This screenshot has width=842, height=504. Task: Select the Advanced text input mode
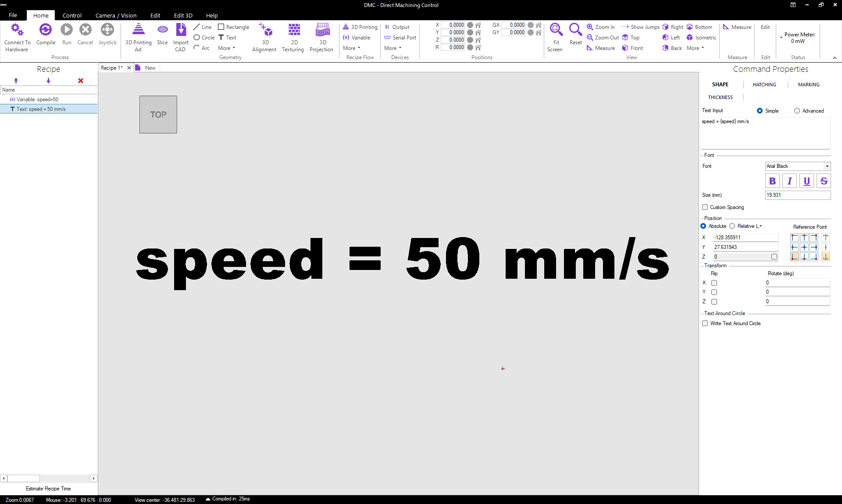click(x=797, y=111)
